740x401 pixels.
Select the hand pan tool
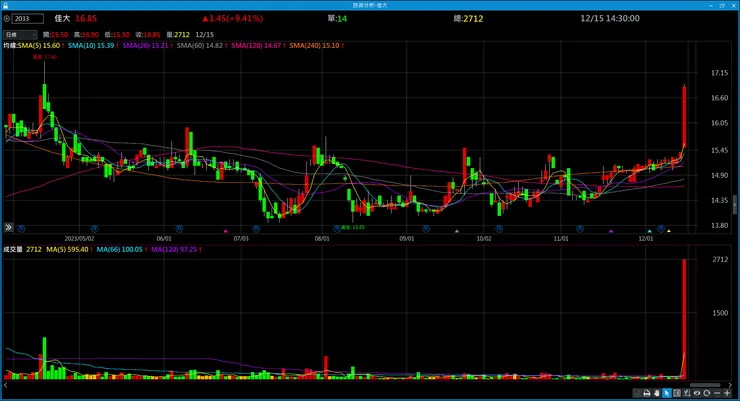click(656, 393)
